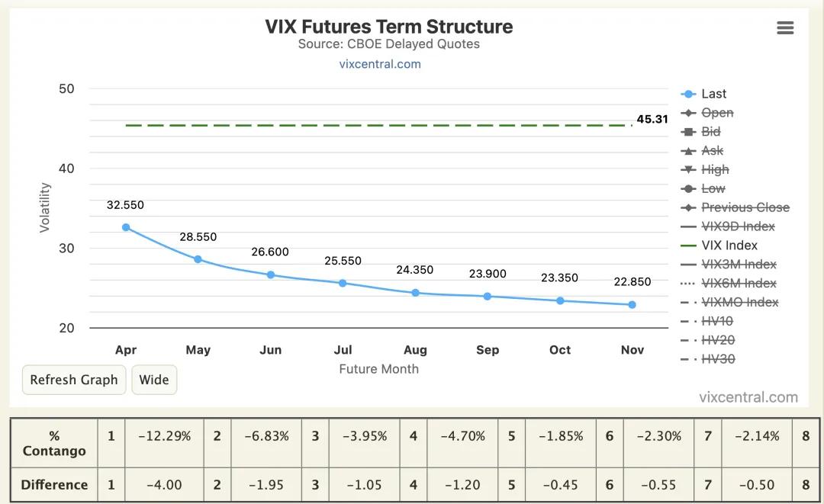
Task: Open the vixcentral.com link under title
Action: pyautogui.click(x=380, y=64)
